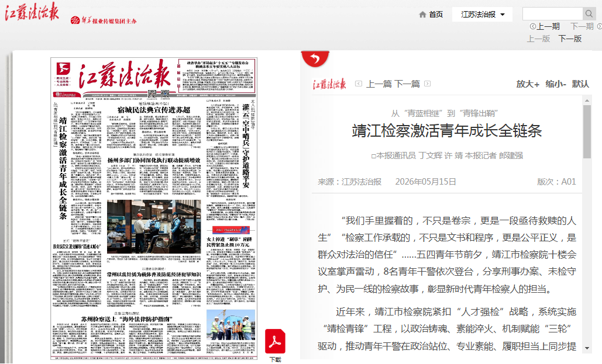The image size is (602, 364).
Task: Click byline 本报通讯员 丁文辉 许靖
Action: [x=417, y=155]
